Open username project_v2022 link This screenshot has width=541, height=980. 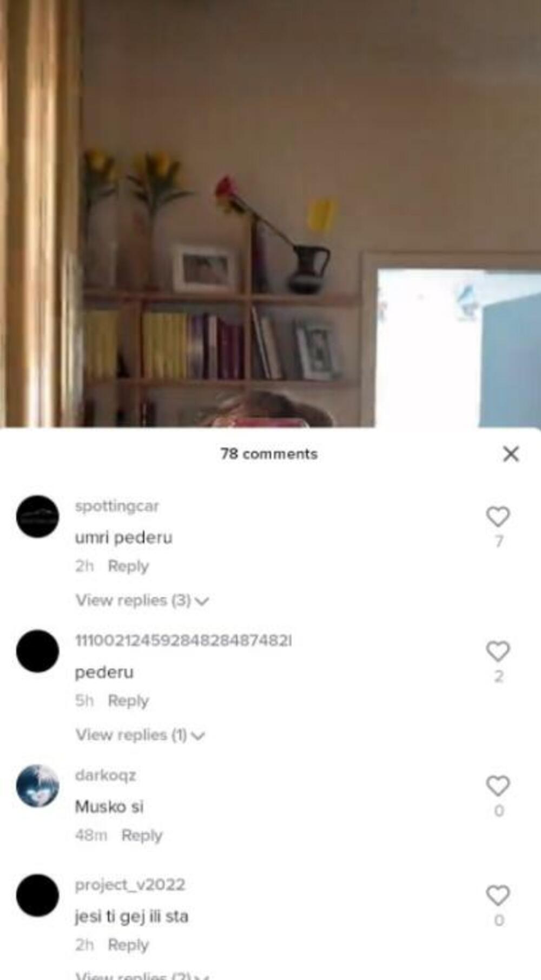(130, 885)
